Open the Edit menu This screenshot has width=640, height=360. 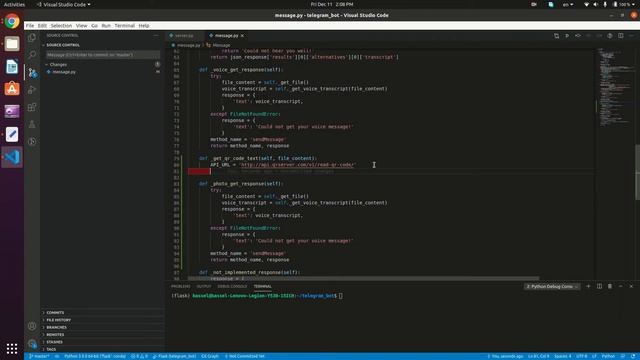tap(42, 25)
